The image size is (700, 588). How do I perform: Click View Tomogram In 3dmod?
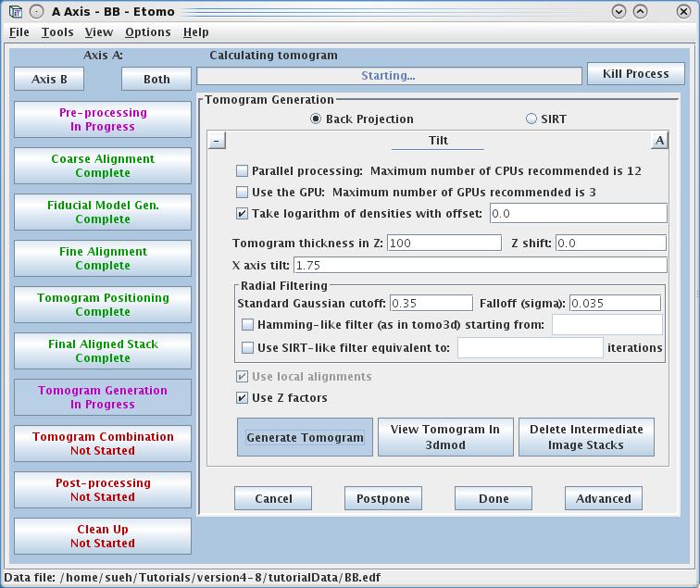445,437
